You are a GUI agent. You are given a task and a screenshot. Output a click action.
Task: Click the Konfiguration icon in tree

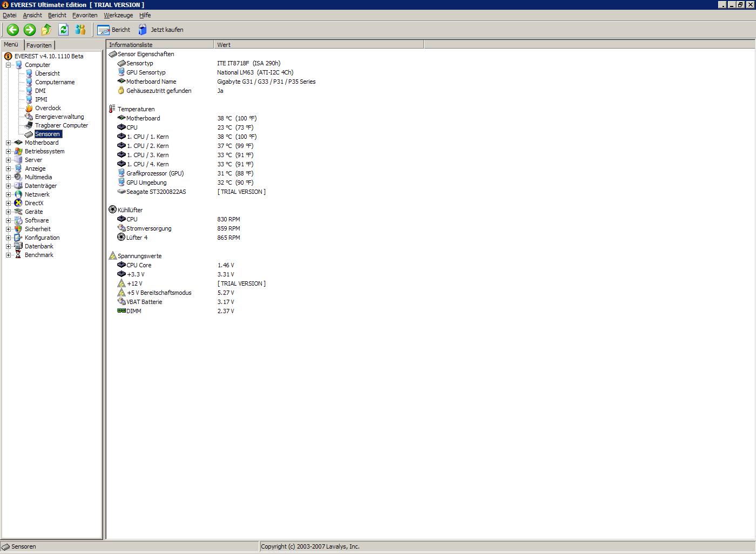tap(18, 238)
